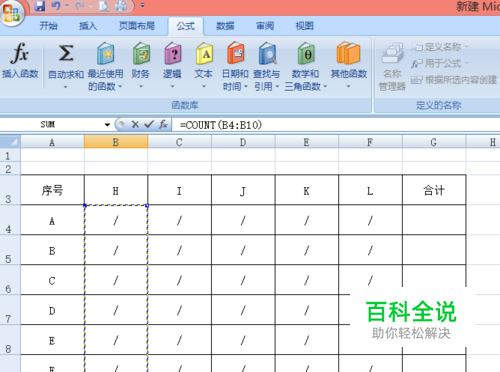Open the Customize Quick Access Toolbar dropdown
Image resolution: width=500 pixels, height=372 pixels.
(143, 6)
